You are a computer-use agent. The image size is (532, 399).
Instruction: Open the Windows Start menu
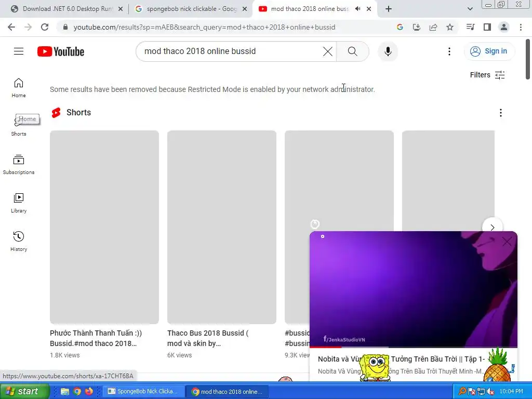[25, 391]
